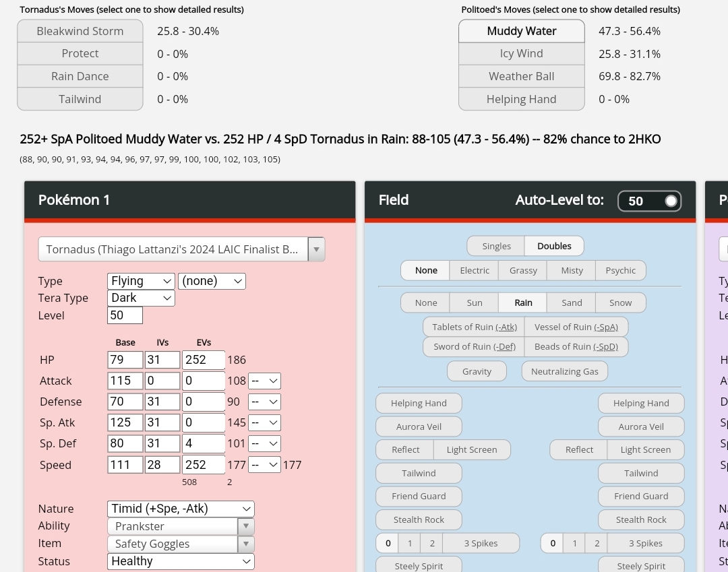The image size is (728, 572).
Task: Open the Ability dropdown showing Prankster
Action: pos(181,526)
